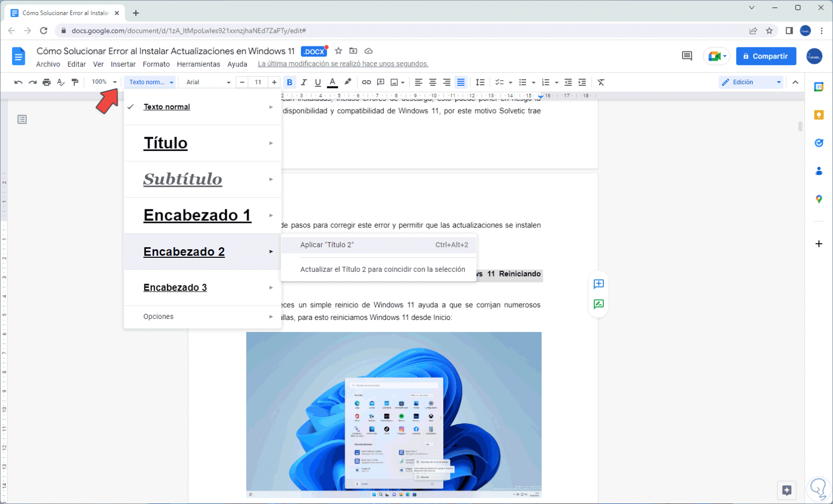Open line and paragraph spacing options
This screenshot has width=833, height=504.
point(480,82)
